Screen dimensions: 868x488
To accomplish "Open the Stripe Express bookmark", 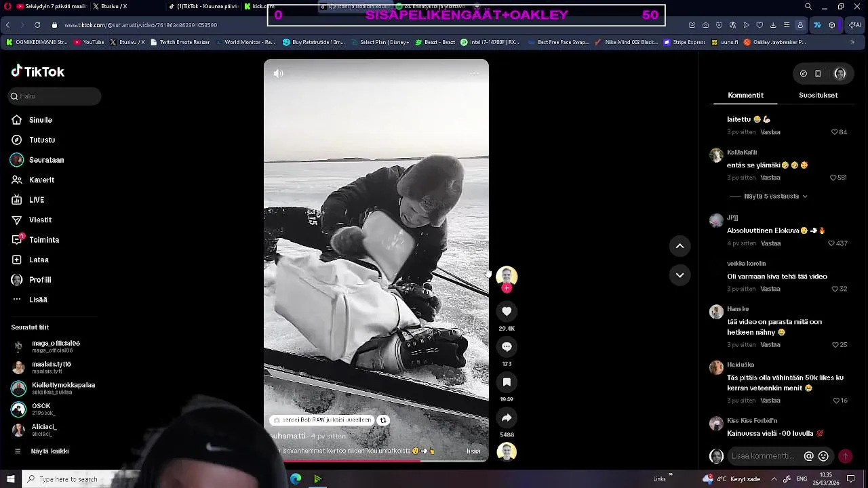I will point(685,42).
